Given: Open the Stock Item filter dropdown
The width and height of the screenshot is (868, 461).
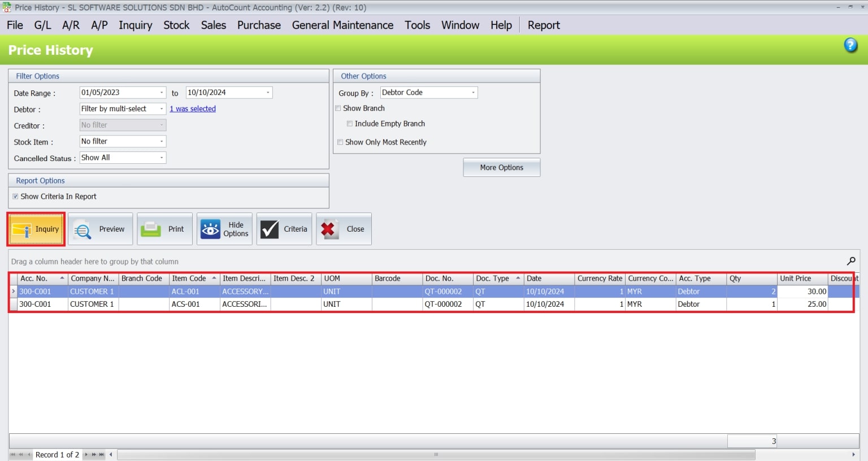Looking at the screenshot, I should (162, 141).
